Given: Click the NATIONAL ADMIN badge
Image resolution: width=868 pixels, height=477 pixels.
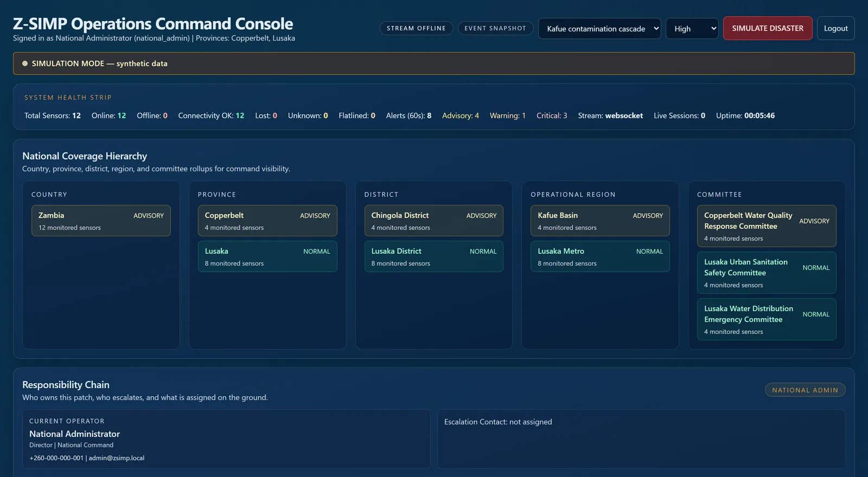Looking at the screenshot, I should click(x=805, y=390).
